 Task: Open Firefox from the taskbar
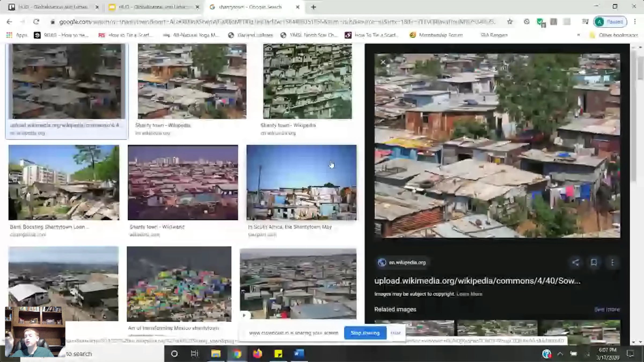point(257,354)
